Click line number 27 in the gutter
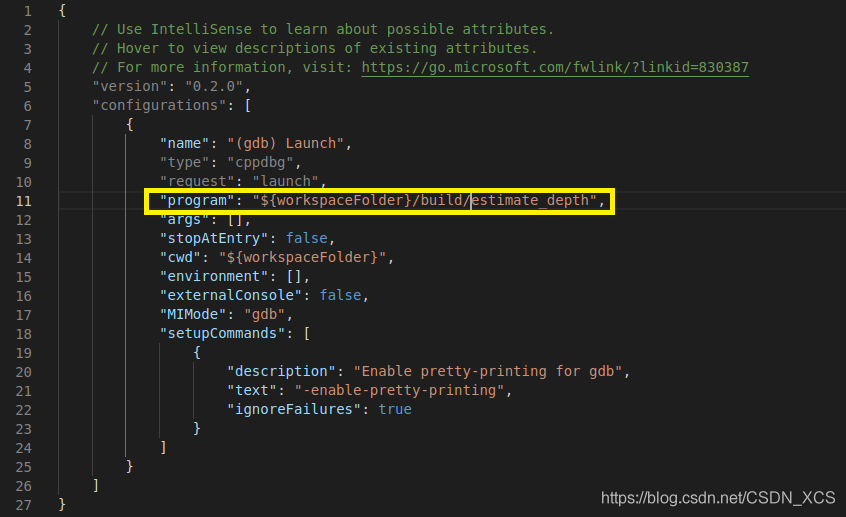The height and width of the screenshot is (517, 846). click(x=25, y=504)
